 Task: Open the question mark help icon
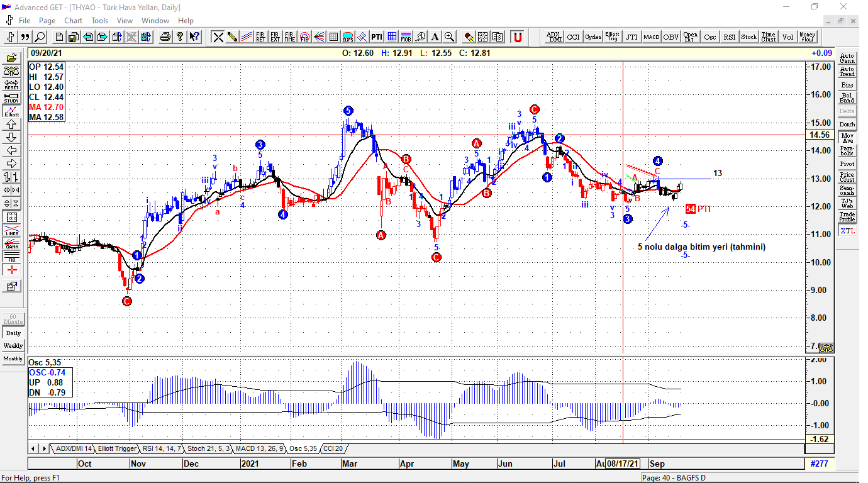coord(180,36)
